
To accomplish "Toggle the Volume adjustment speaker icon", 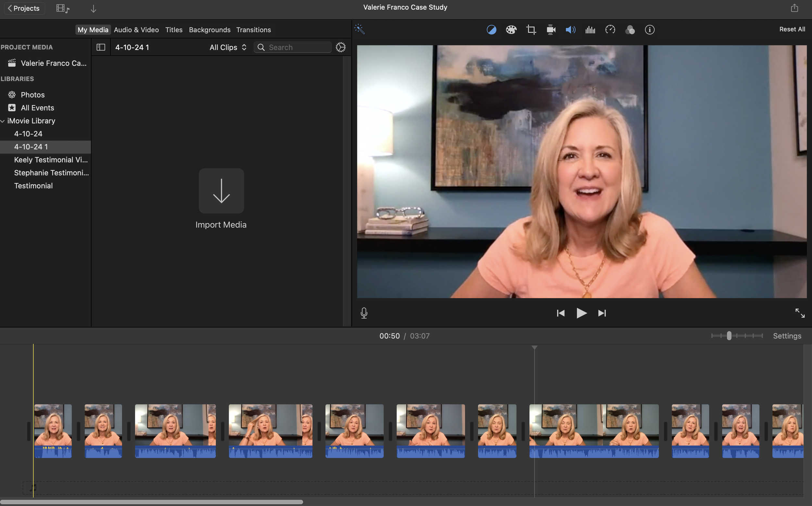I will pos(570,30).
